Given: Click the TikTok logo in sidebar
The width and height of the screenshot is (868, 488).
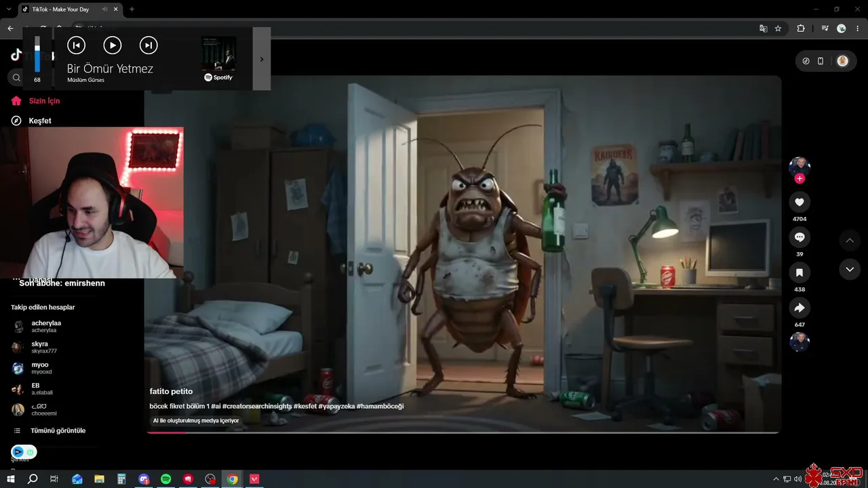Looking at the screenshot, I should [16, 55].
